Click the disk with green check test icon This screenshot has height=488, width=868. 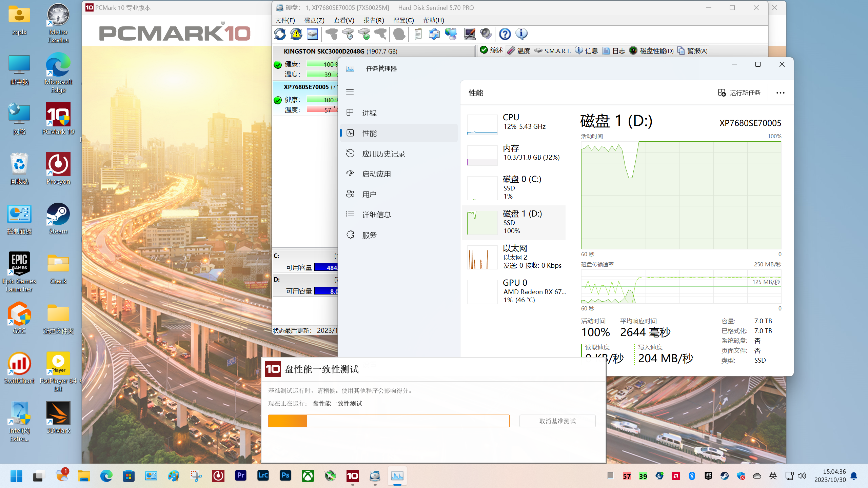[364, 34]
